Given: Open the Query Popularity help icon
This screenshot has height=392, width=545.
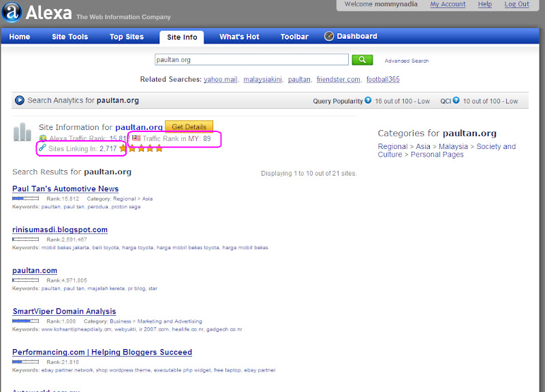Looking at the screenshot, I should coord(368,100).
